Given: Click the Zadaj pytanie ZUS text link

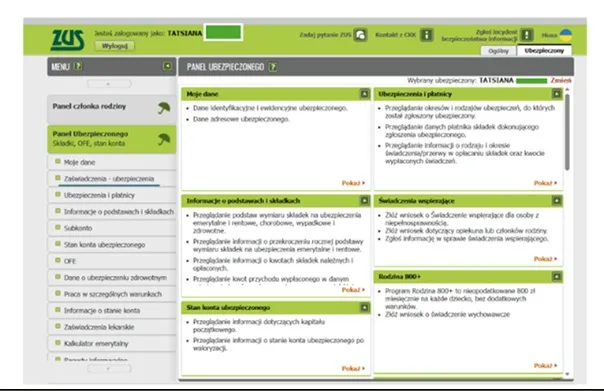Looking at the screenshot, I should click(325, 35).
